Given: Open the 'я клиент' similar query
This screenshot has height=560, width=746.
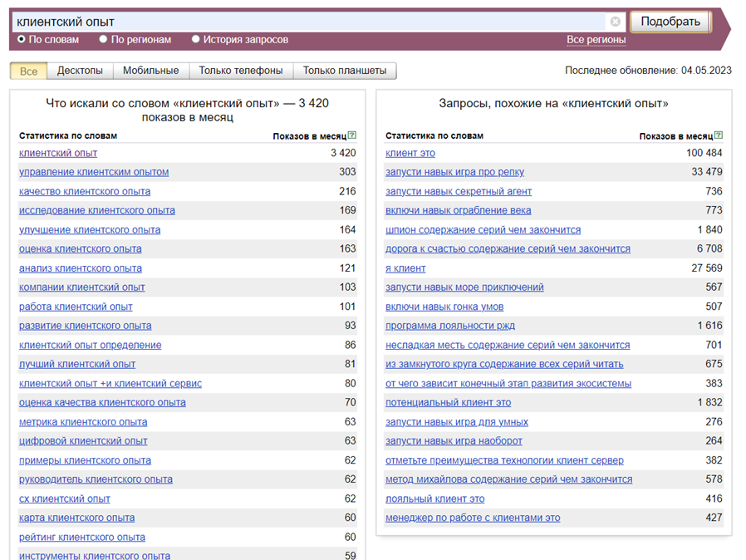Looking at the screenshot, I should tap(405, 268).
